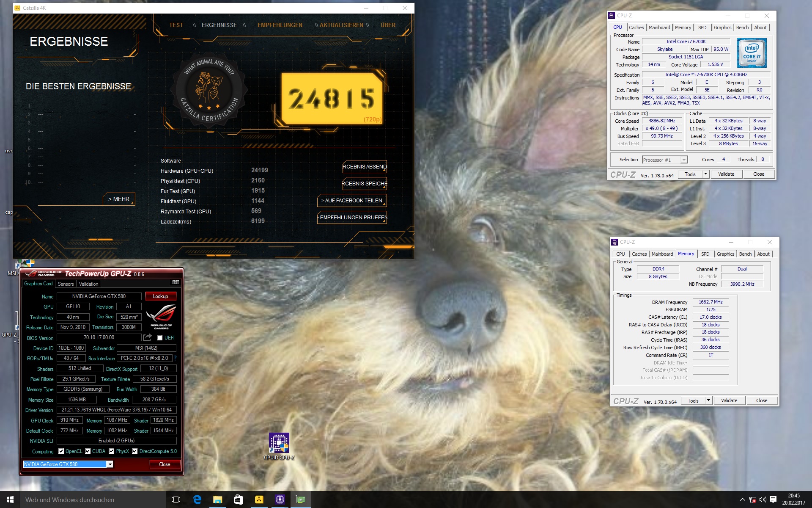Viewport: 812px width, 508px height.
Task: Open the SPD tab in the Memory CPU-Z window
Action: point(705,254)
